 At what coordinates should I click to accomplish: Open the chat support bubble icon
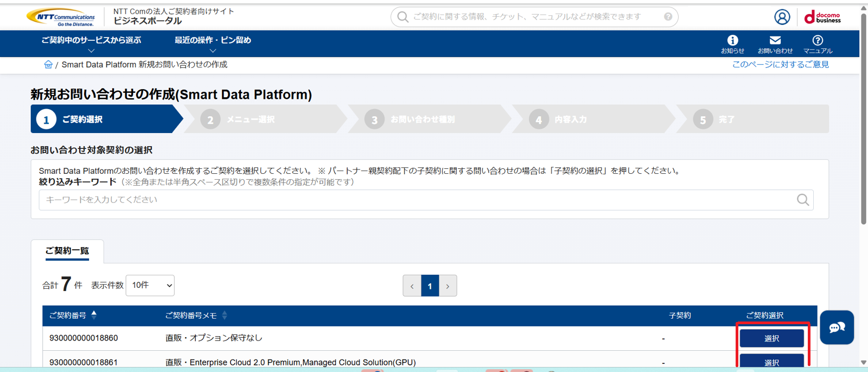click(x=837, y=327)
